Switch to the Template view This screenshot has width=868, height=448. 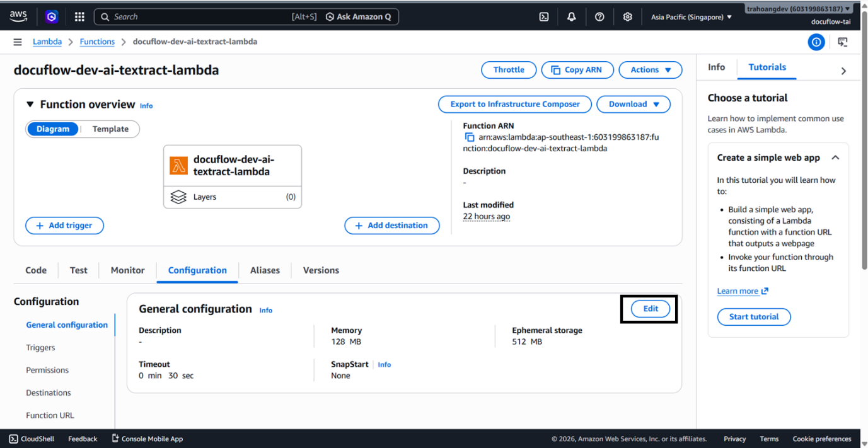[x=110, y=129]
